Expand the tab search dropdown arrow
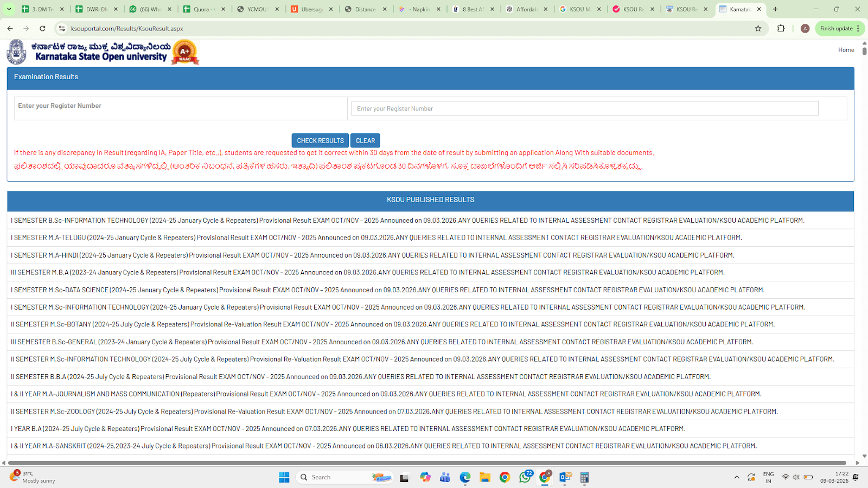 9,9
